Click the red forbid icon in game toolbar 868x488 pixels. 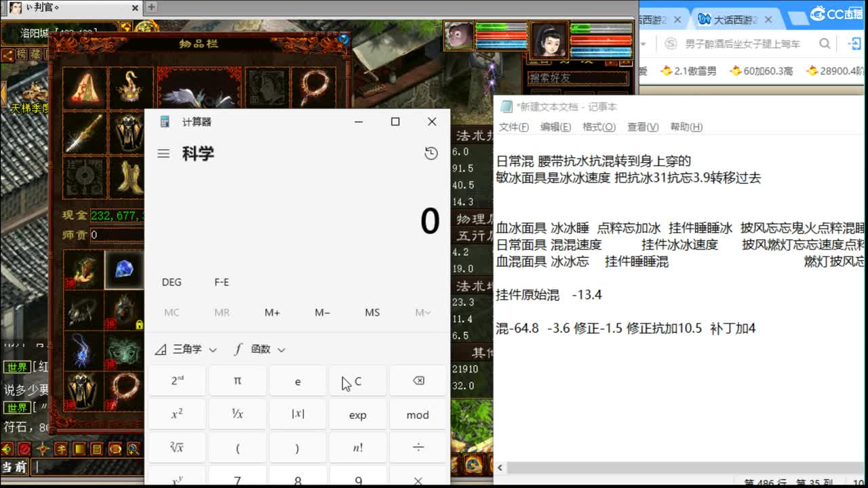click(x=24, y=448)
